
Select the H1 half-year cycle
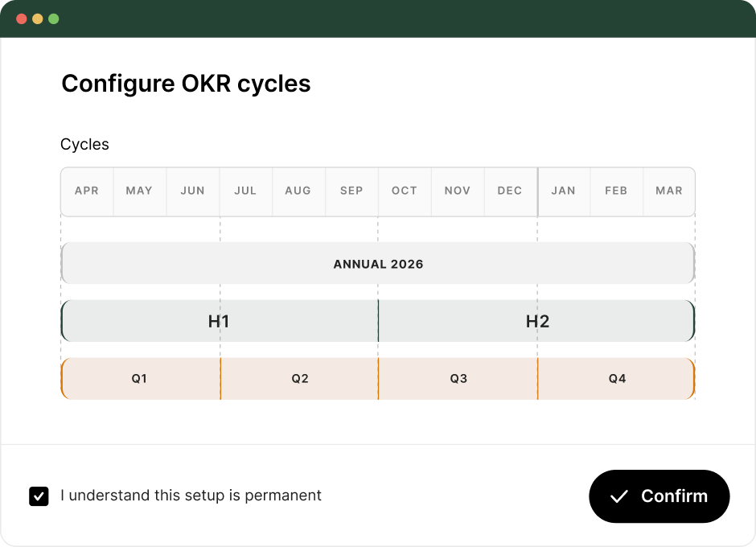pyautogui.click(x=220, y=321)
